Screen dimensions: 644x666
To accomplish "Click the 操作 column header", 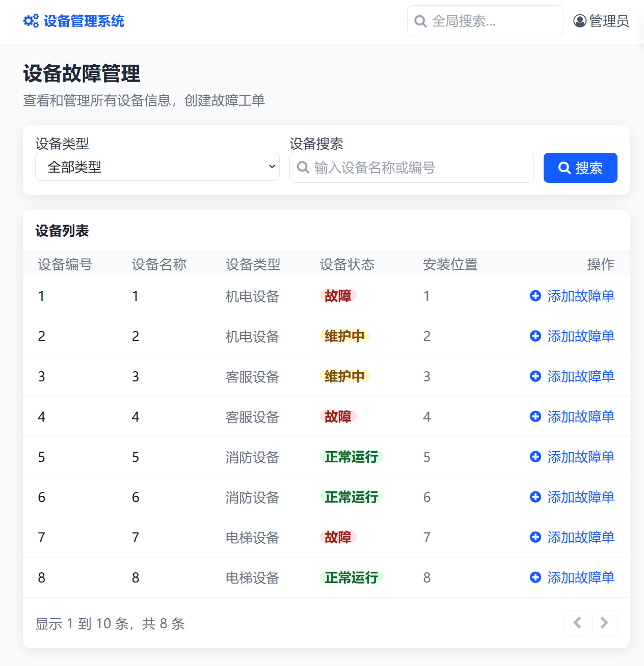I will pyautogui.click(x=601, y=264).
